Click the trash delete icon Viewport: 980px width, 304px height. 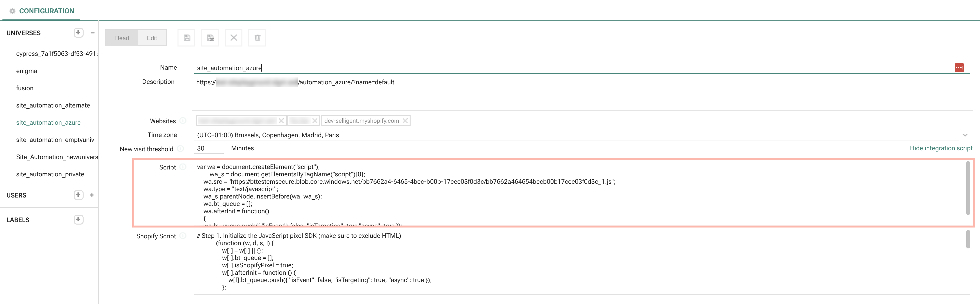pos(257,38)
